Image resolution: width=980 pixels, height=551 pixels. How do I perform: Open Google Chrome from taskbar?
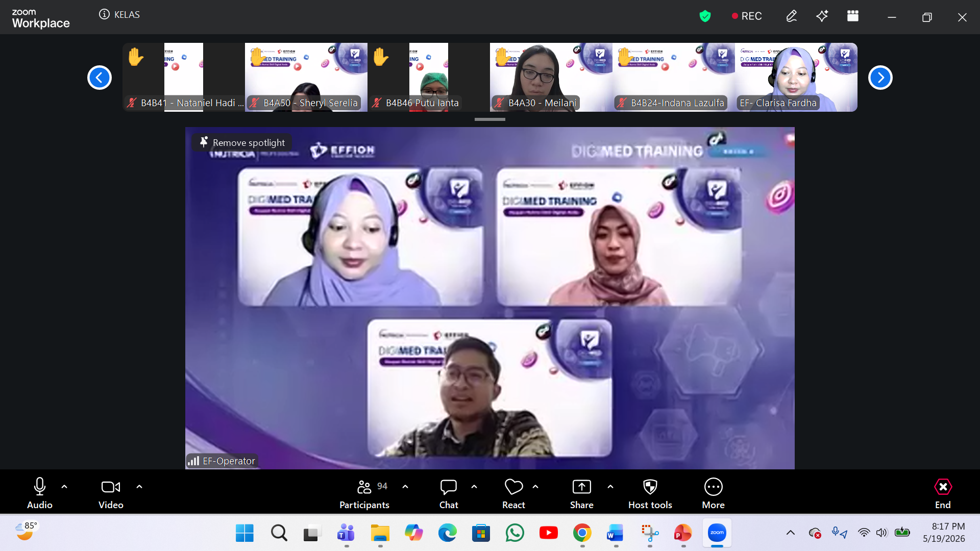tap(582, 533)
